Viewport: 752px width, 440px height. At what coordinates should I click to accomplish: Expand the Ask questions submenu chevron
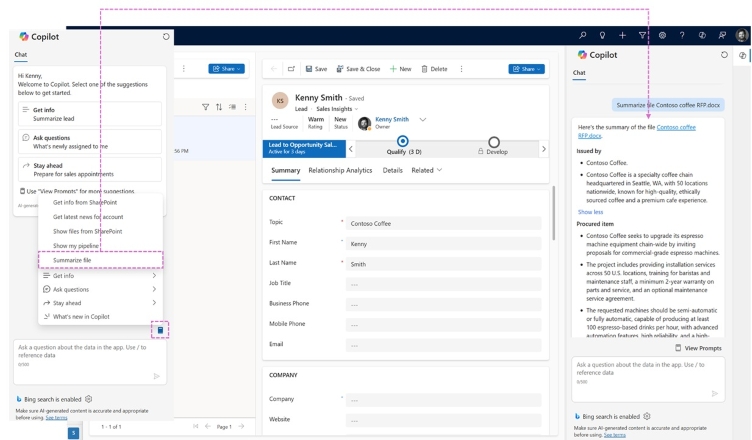click(x=154, y=289)
